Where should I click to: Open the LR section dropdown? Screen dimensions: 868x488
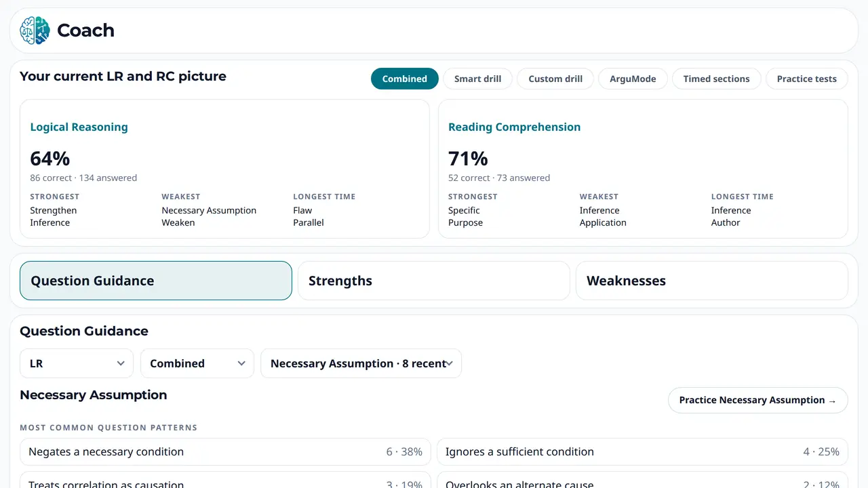click(77, 363)
